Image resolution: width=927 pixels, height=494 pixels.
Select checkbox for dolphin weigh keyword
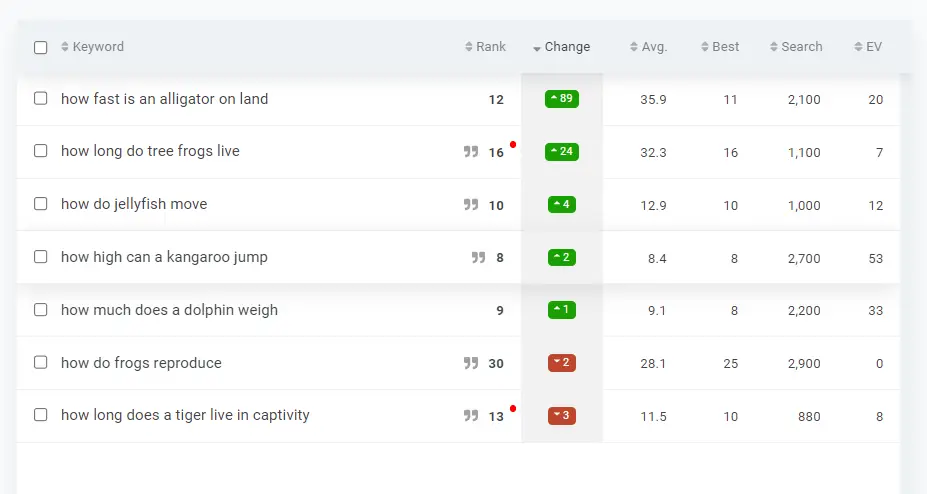[x=41, y=310]
